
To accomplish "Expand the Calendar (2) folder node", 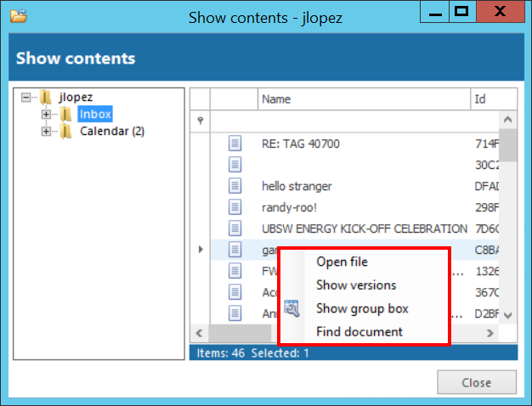I will pos(45,132).
